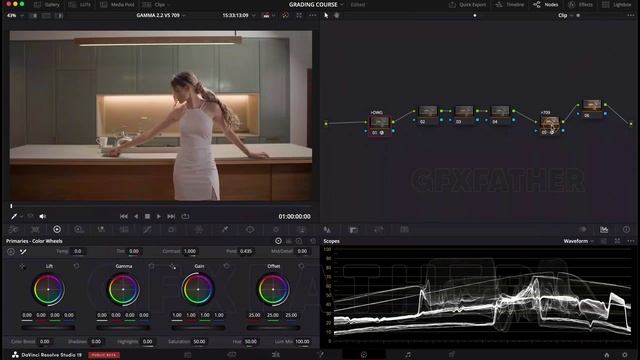
Task: Edit the Pivot 0.435 value field
Action: tap(246, 251)
